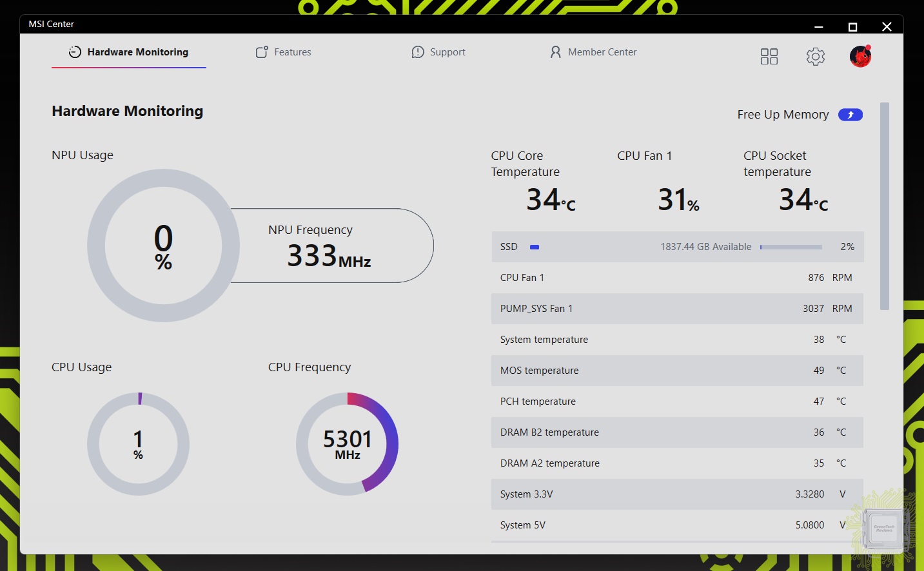Click the CPU Frequency 5301 MHz gauge
The height and width of the screenshot is (571, 924).
click(348, 444)
